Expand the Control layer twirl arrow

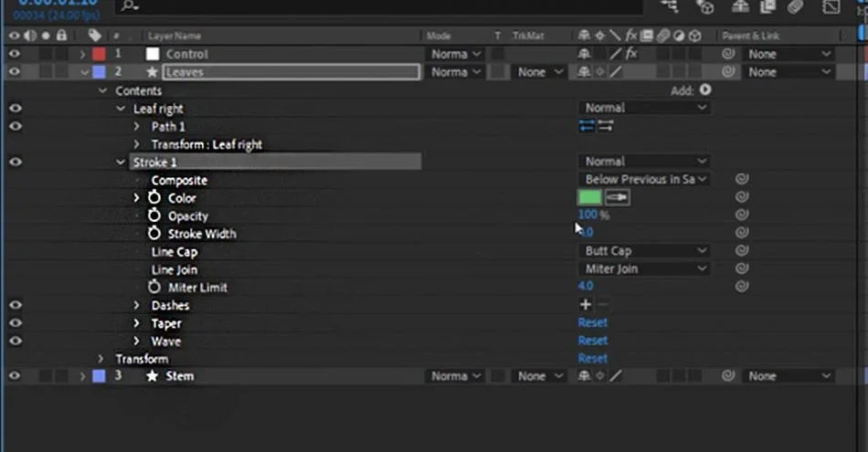82,54
